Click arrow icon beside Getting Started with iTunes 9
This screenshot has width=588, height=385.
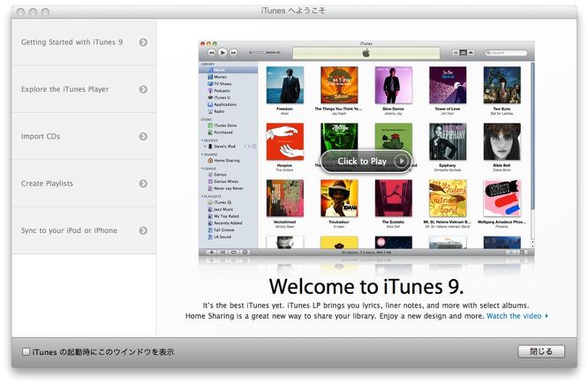click(x=143, y=42)
